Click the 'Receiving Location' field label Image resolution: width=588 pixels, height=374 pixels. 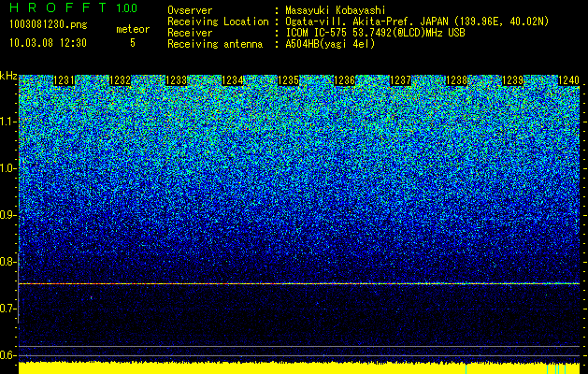click(x=218, y=22)
